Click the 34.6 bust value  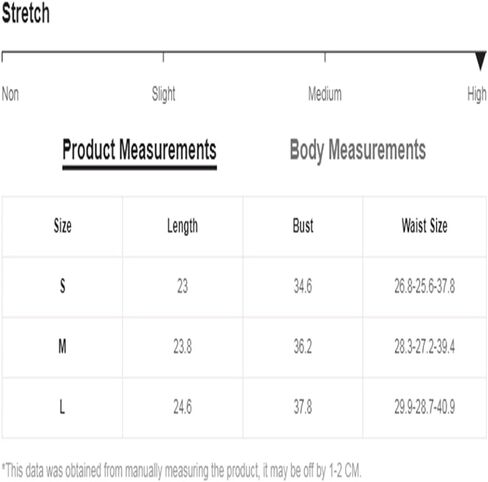point(303,286)
